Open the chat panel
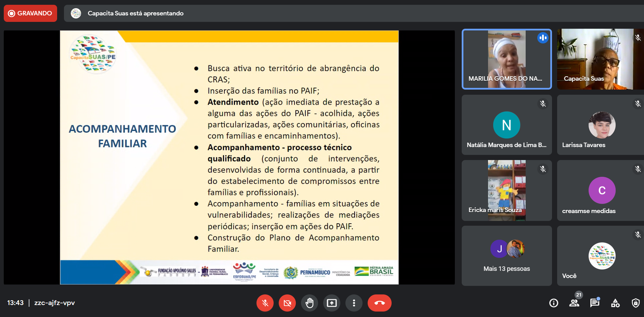This screenshot has width=644, height=317. pos(595,303)
